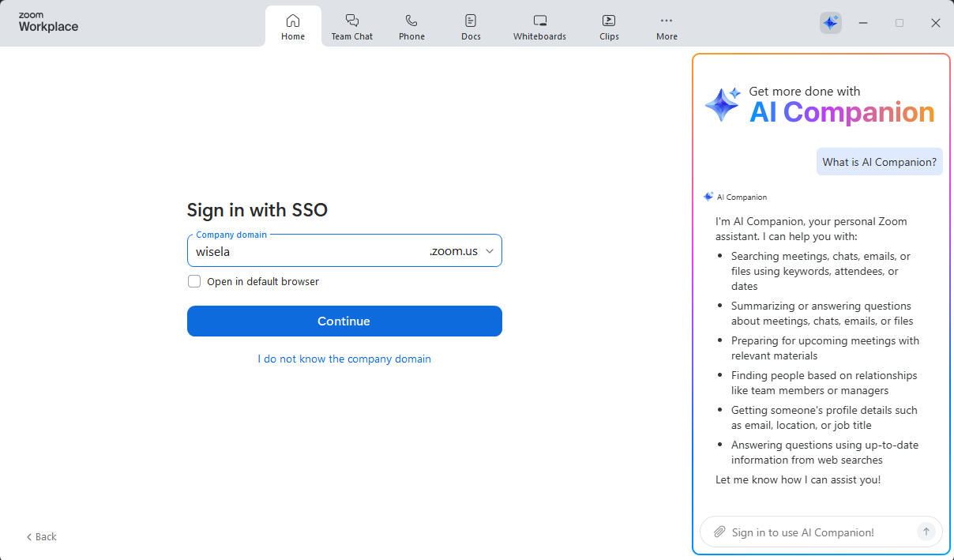
Task: Click I do not know the company domain
Action: coord(344,359)
